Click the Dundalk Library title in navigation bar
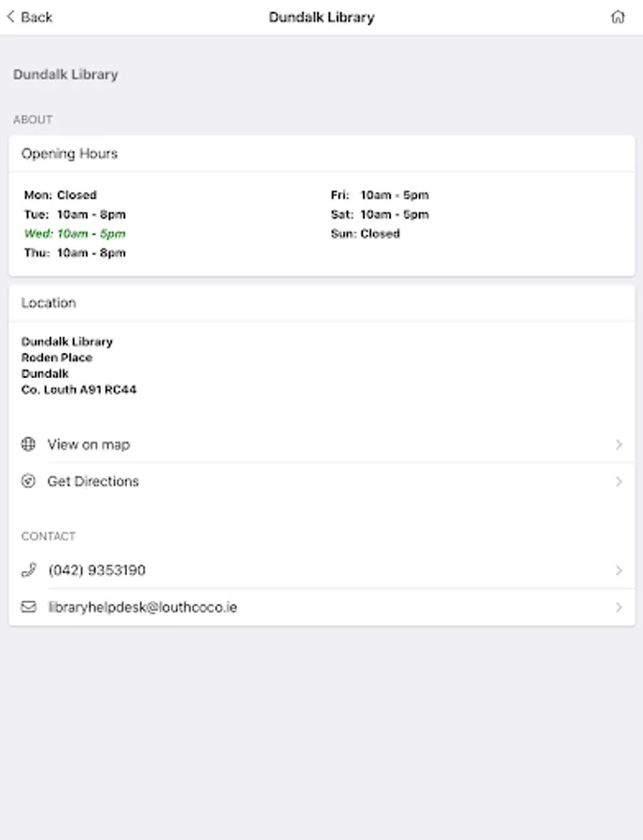 tap(321, 17)
